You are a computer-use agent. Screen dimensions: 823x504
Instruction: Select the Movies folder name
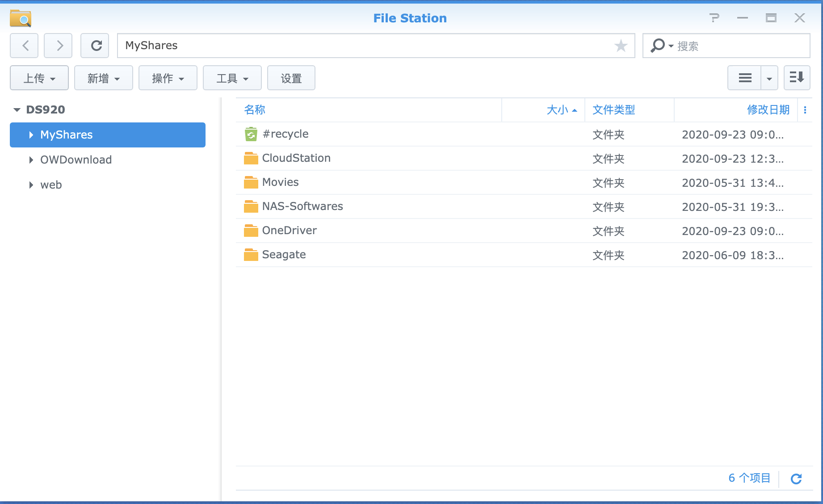tap(280, 182)
